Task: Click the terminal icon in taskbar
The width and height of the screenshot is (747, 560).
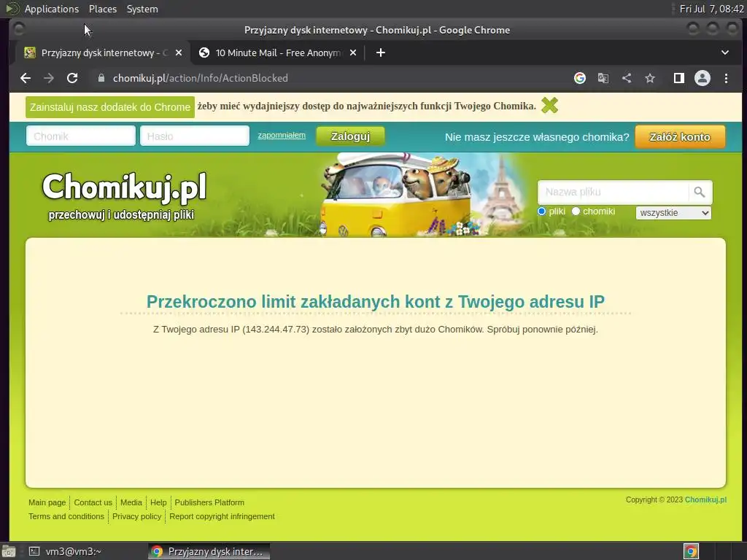Action: coord(34,551)
